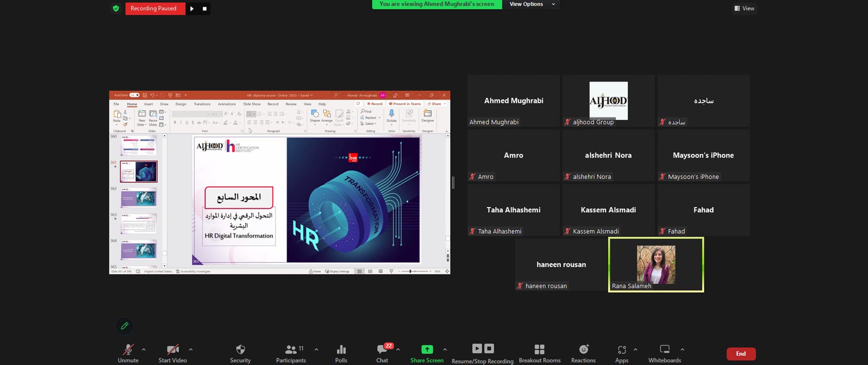Click the green annotation pencil icon

click(125, 326)
